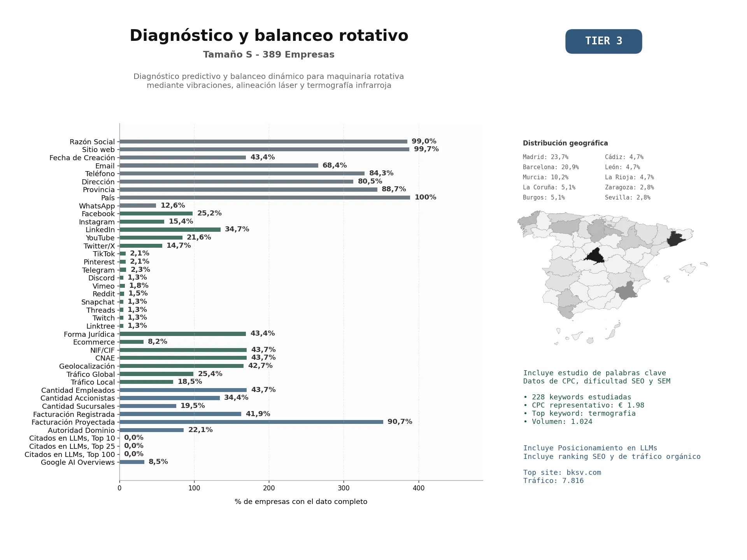Image resolution: width=747 pixels, height=560 pixels.
Task: Click the 'La Coruña: 5,1%' entry
Action: (549, 187)
